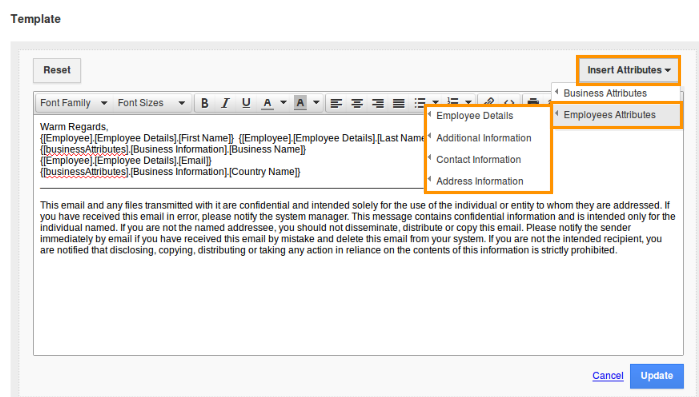Click the Update button
Image resolution: width=699 pixels, height=397 pixels.
tap(657, 376)
